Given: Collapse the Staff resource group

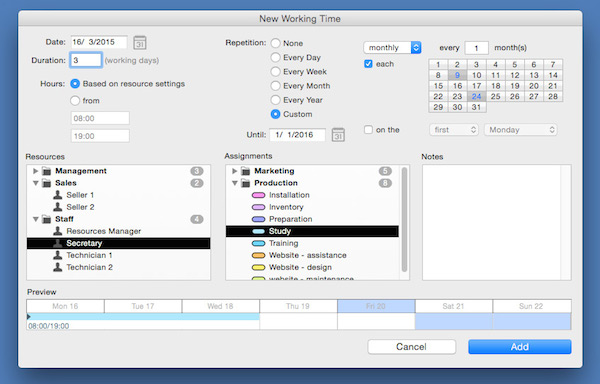Looking at the screenshot, I should (x=35, y=219).
